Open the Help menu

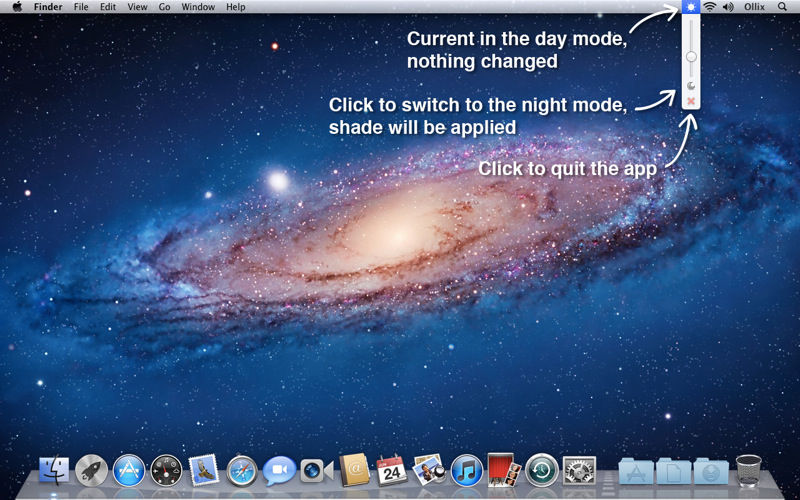tap(236, 7)
